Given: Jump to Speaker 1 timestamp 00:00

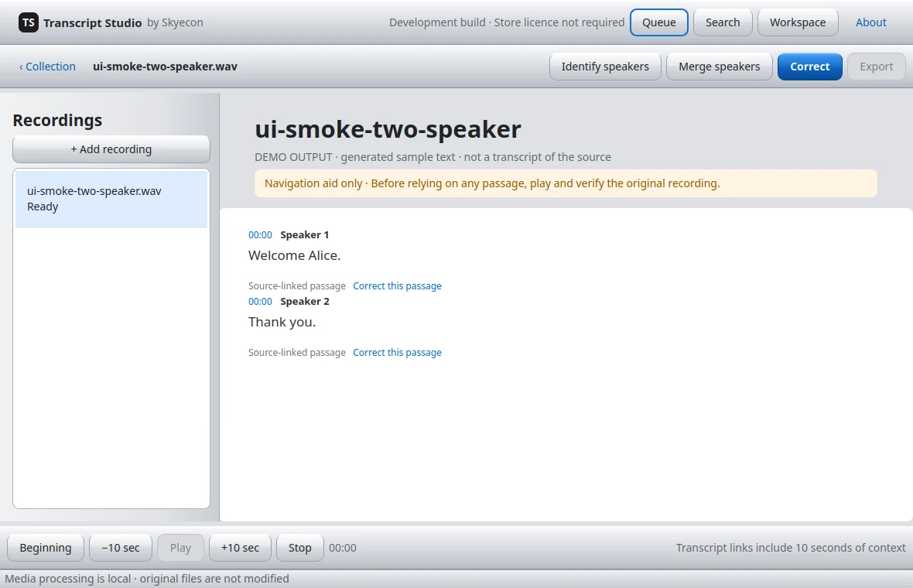Looking at the screenshot, I should pyautogui.click(x=260, y=235).
